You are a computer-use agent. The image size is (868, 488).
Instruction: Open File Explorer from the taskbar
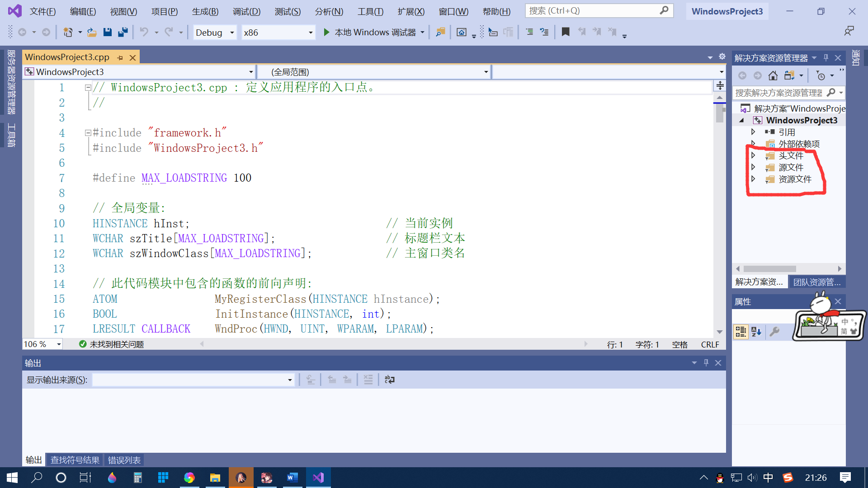coord(215,478)
